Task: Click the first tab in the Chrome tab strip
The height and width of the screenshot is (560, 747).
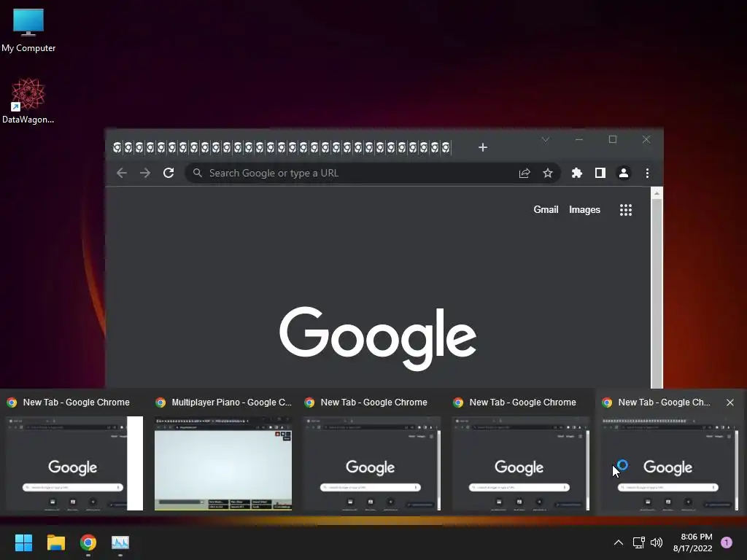Action: 117,147
